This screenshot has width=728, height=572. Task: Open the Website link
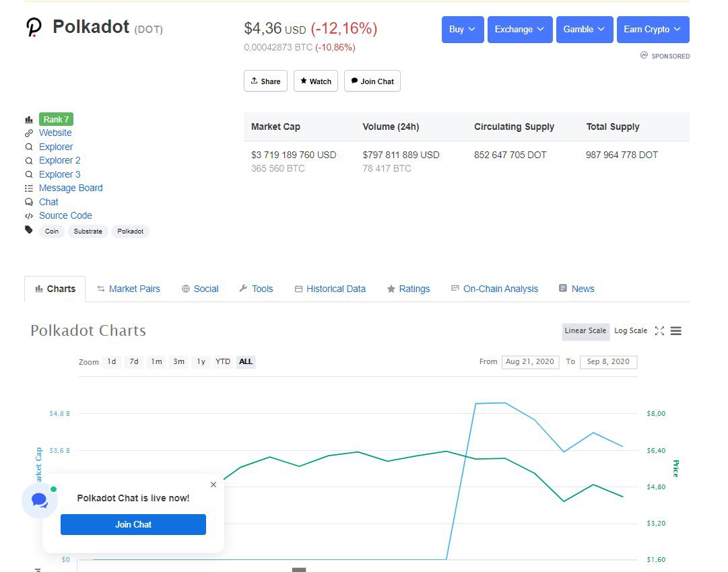click(x=55, y=133)
